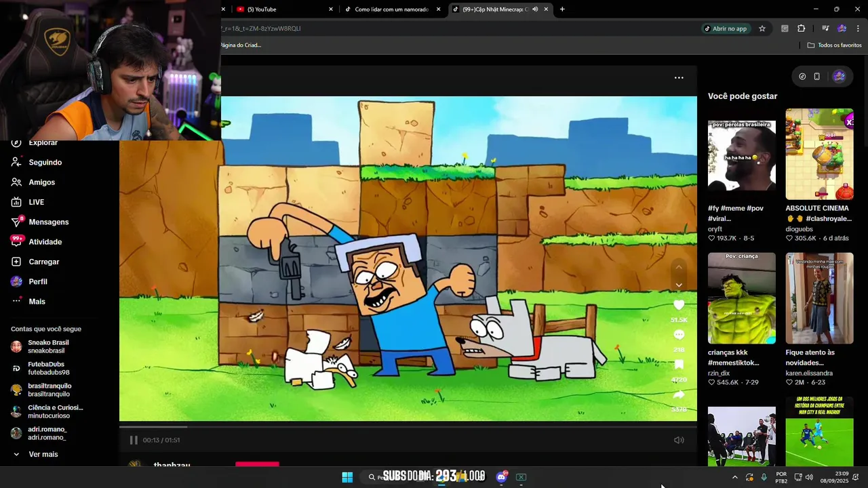Bookmark page with star icon

pyautogui.click(x=762, y=28)
